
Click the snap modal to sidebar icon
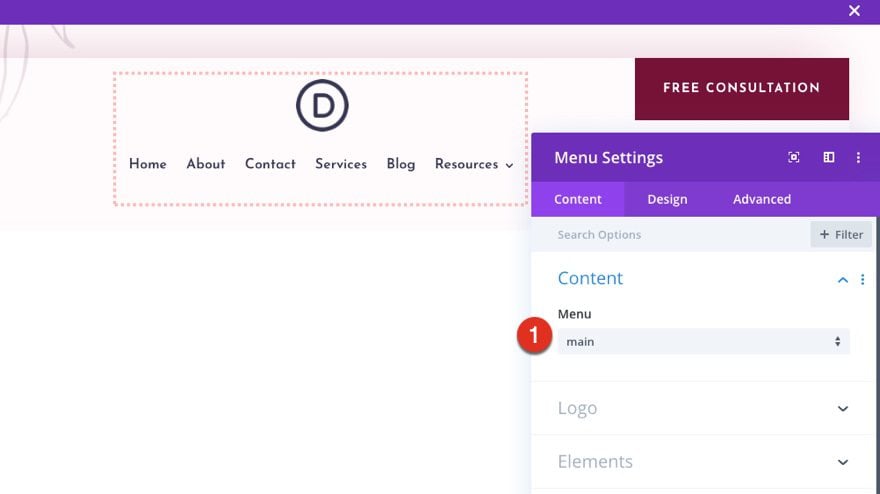click(x=828, y=158)
